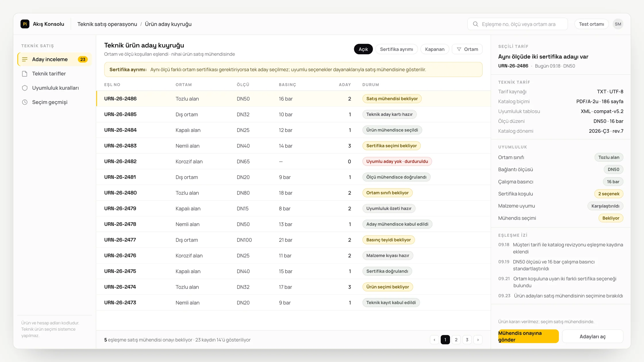Select the Açık filter tab

coord(363,49)
